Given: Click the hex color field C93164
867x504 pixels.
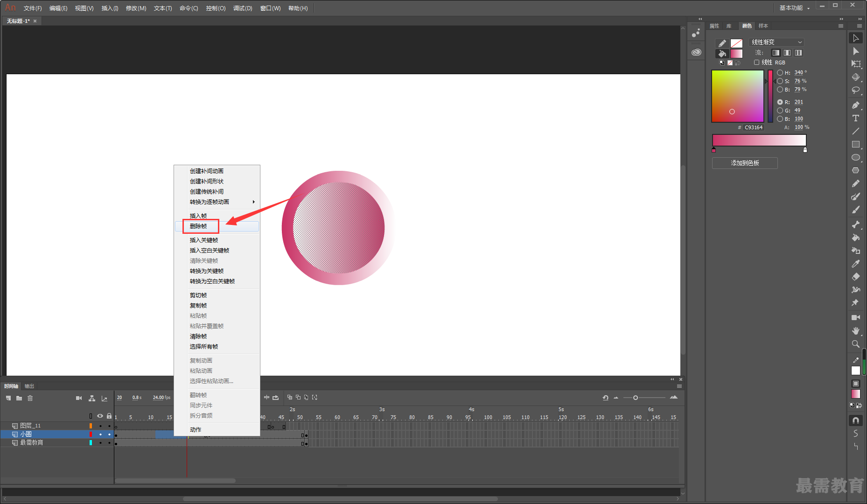Looking at the screenshot, I should pos(754,127).
